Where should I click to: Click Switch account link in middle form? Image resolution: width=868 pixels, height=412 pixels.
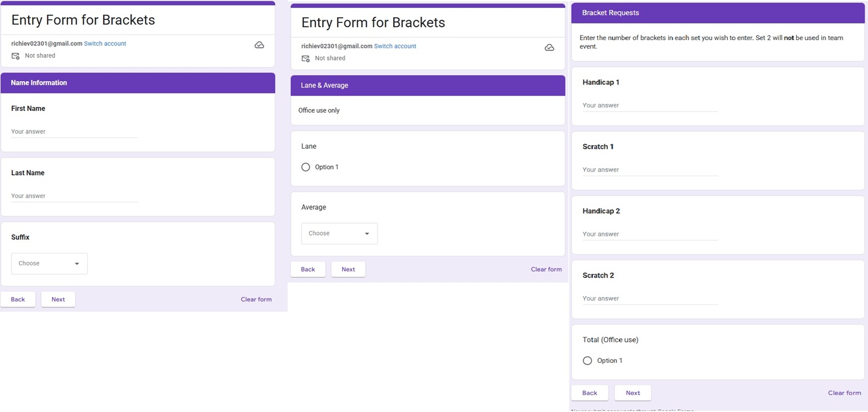point(395,46)
